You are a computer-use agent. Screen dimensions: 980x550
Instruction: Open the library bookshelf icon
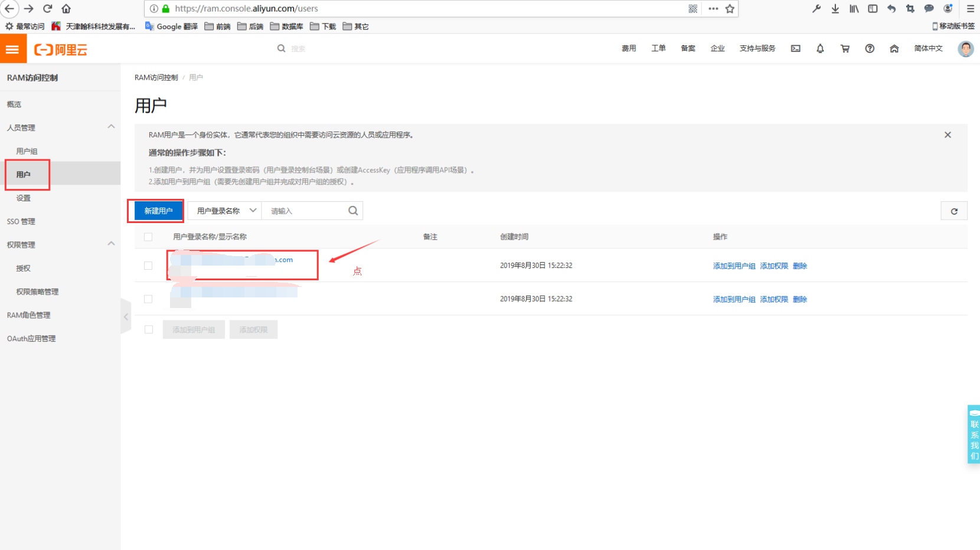(854, 8)
